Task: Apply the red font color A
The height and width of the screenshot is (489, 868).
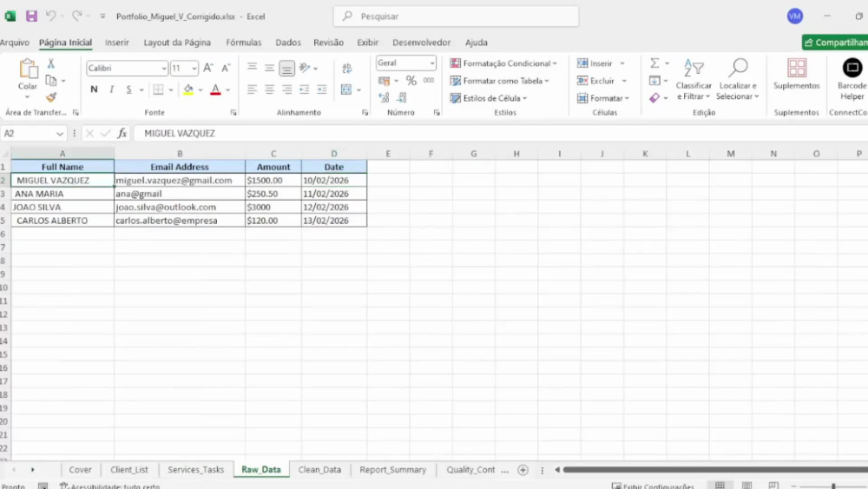Action: pyautogui.click(x=216, y=89)
